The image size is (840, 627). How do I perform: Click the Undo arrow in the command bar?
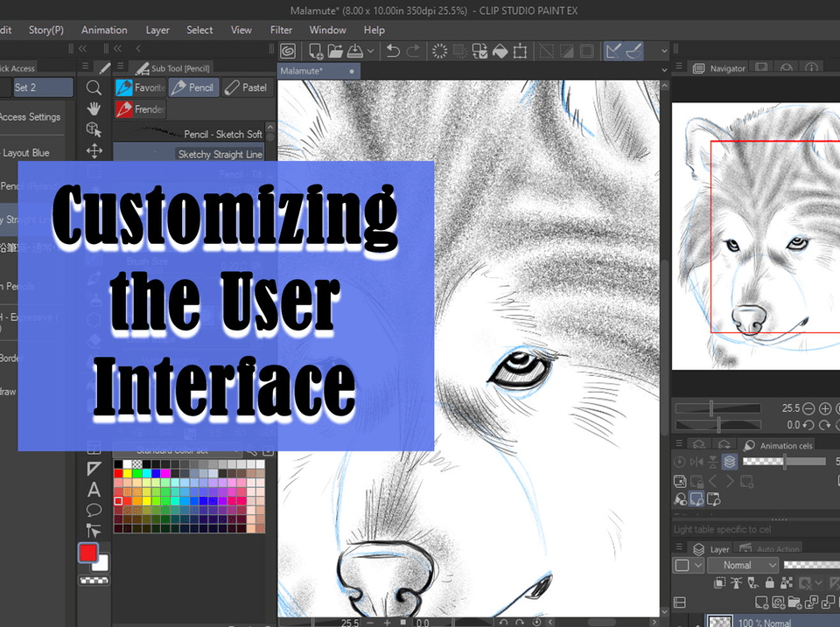pos(393,52)
